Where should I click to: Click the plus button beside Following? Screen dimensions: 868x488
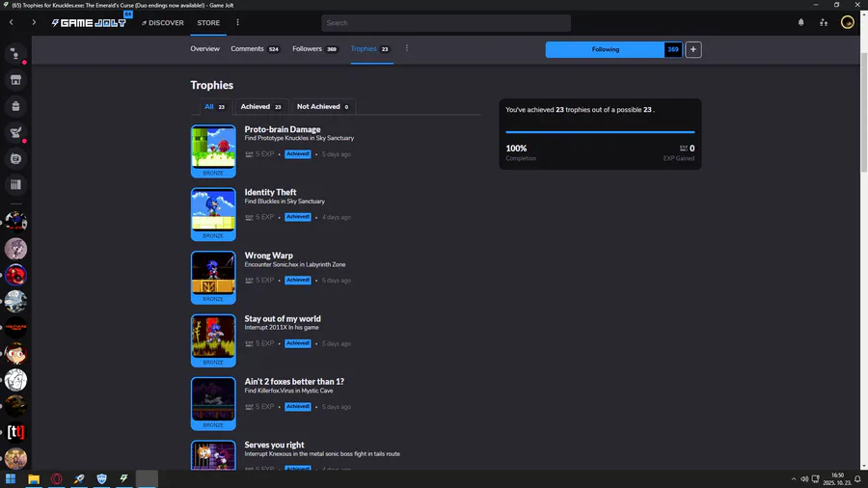click(x=693, y=49)
